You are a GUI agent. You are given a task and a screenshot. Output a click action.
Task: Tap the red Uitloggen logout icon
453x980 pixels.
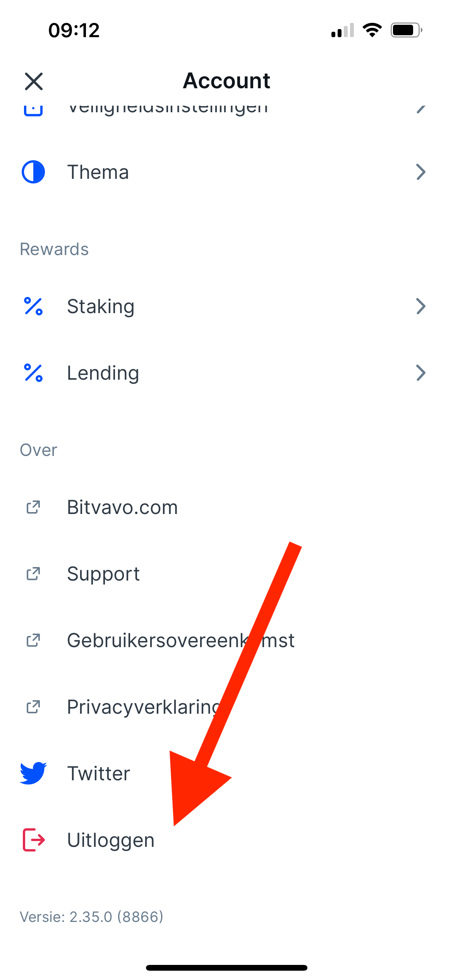[x=34, y=840]
